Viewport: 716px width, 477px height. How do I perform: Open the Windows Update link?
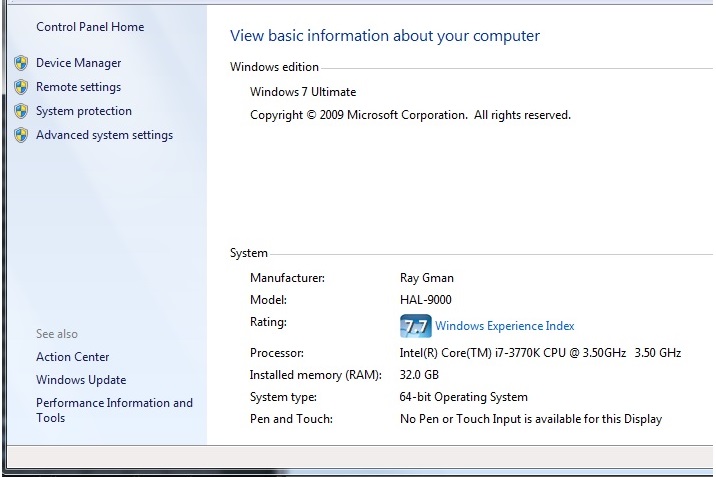click(x=81, y=380)
